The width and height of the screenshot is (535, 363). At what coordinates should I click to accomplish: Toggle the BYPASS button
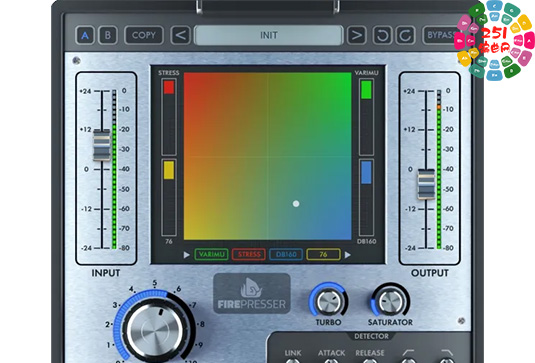tap(440, 35)
